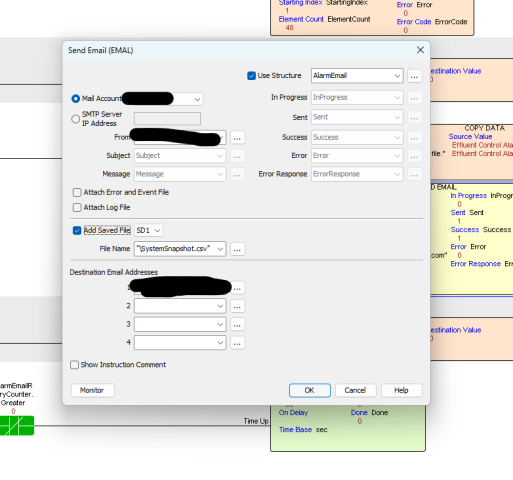Uncheck the Use Structure checkbox
513x480 pixels.
point(251,76)
